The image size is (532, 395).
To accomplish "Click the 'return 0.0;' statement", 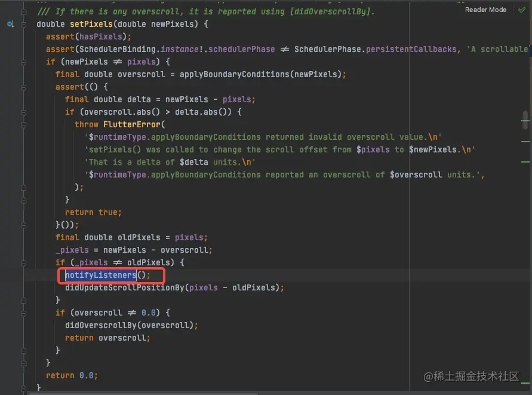I will tap(72, 376).
